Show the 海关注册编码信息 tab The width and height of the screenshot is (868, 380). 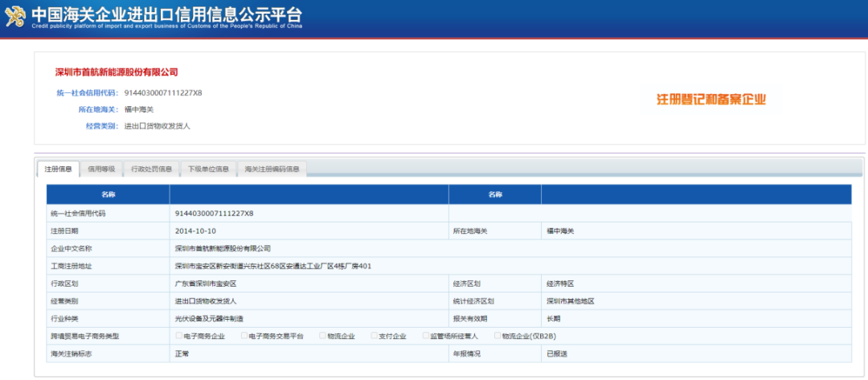pyautogui.click(x=272, y=169)
